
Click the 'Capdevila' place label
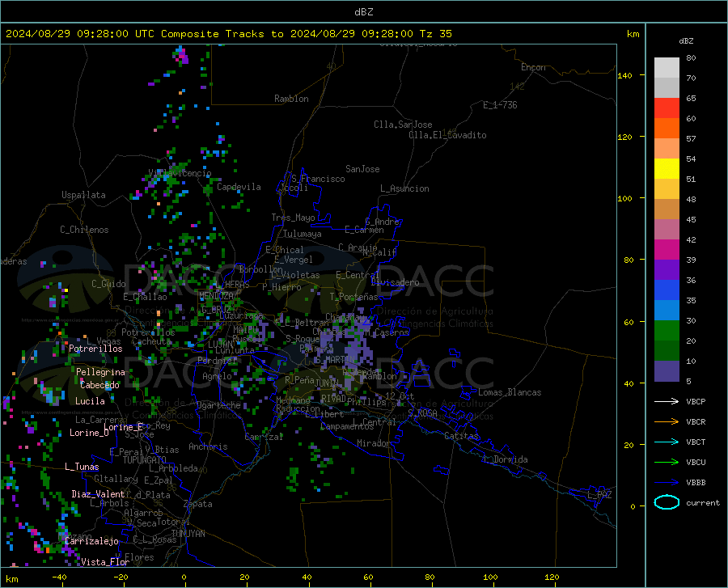click(x=239, y=187)
